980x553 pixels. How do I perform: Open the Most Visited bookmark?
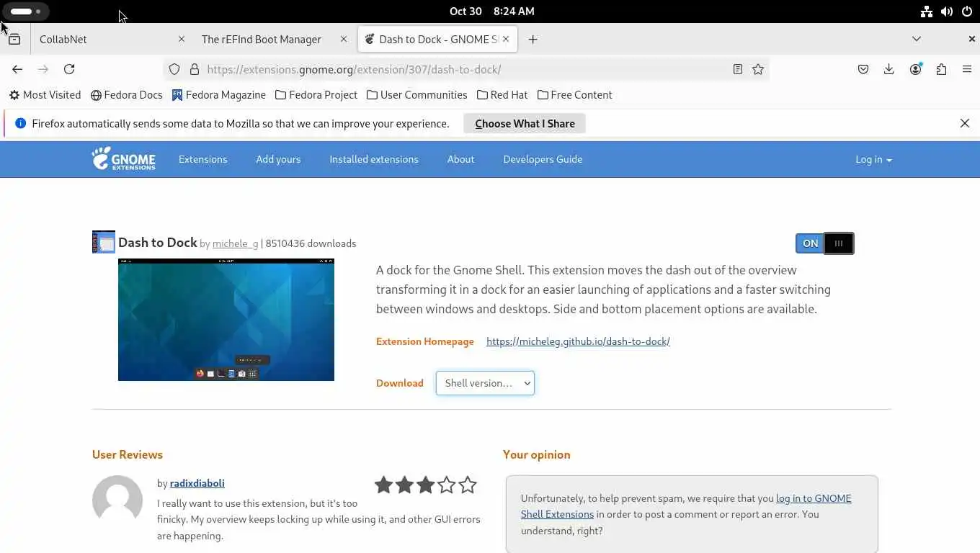coord(45,95)
